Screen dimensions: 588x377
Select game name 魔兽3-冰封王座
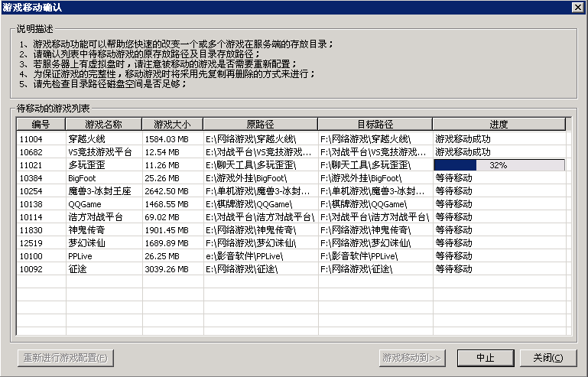click(99, 191)
